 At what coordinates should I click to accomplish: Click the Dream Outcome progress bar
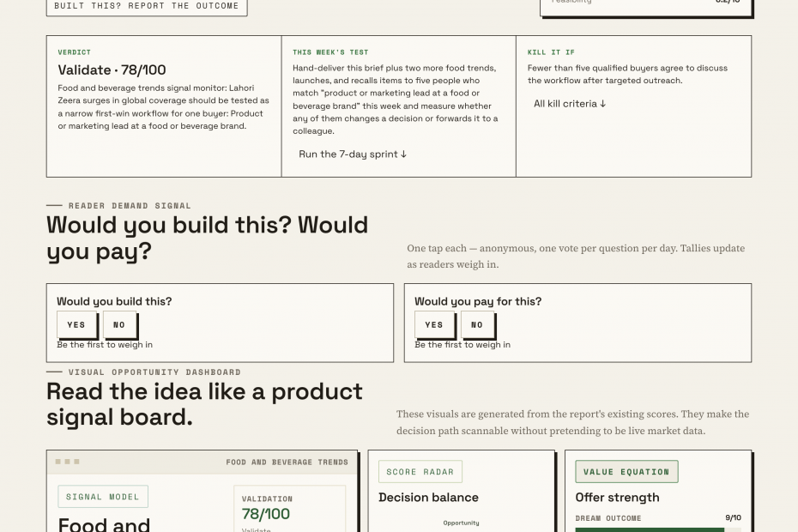pyautogui.click(x=658, y=530)
